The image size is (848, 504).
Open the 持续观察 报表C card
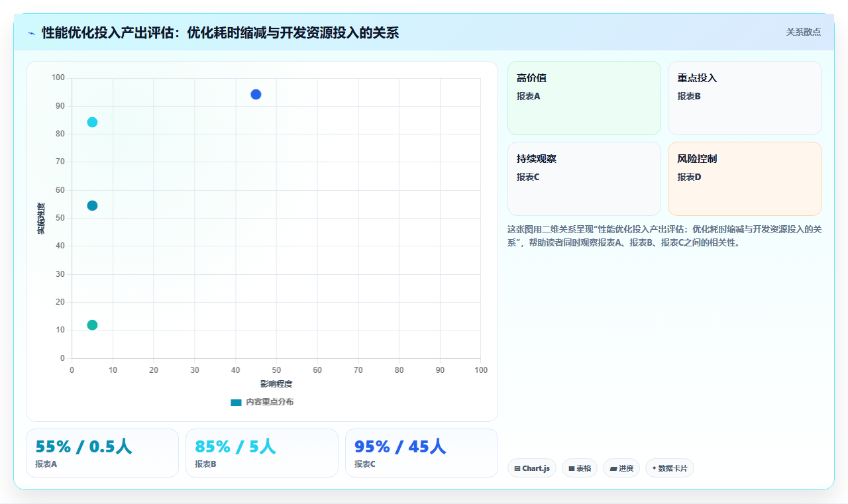point(584,179)
